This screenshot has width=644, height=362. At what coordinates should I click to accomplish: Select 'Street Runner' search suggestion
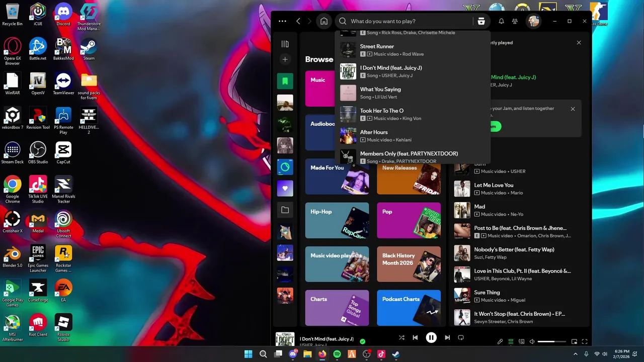click(413, 50)
